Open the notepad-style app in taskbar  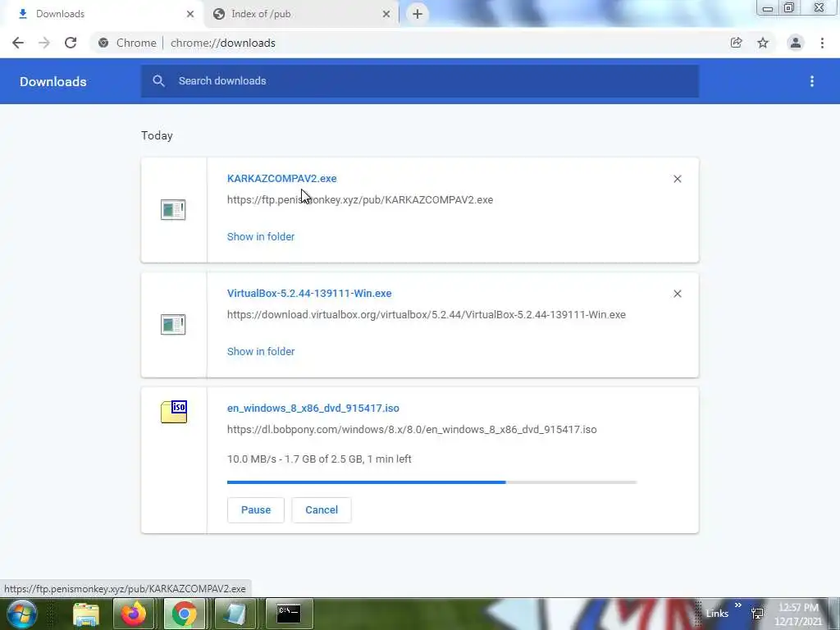(235, 614)
